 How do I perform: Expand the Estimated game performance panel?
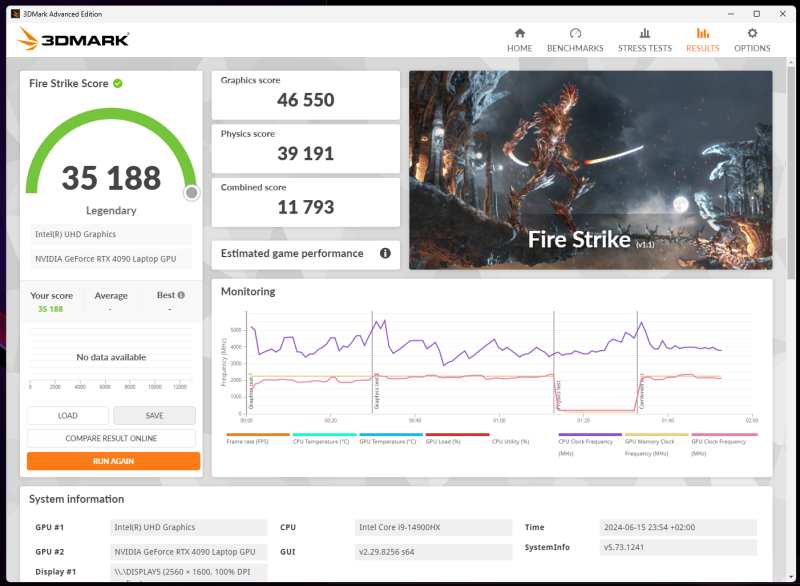coord(306,253)
